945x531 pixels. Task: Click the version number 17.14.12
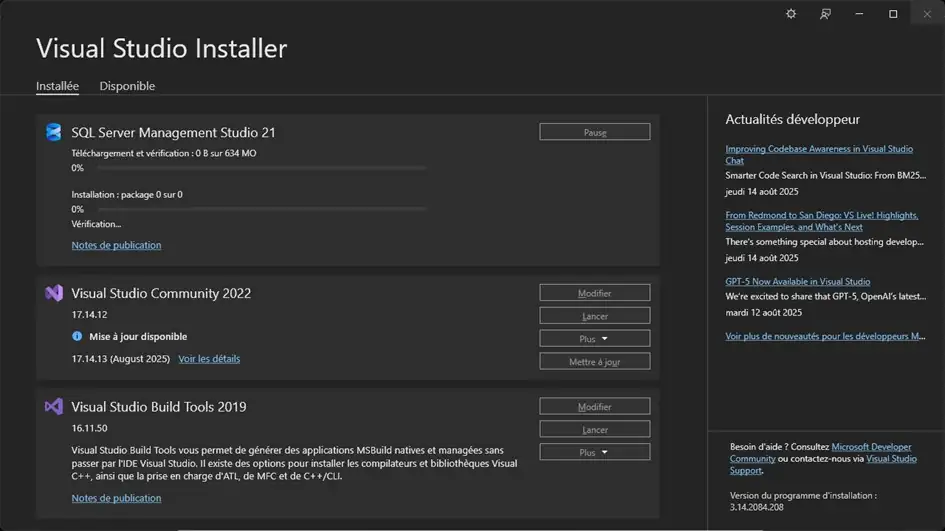tap(89, 315)
